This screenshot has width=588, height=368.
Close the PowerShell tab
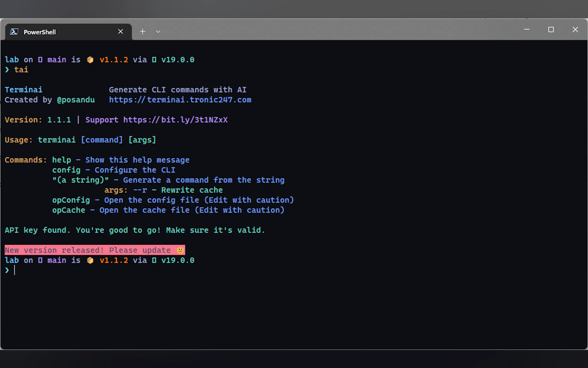[120, 32]
